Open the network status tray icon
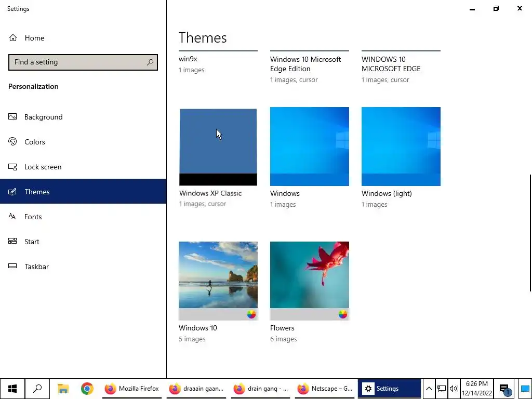Screen dimensions: 532x399 (442, 389)
